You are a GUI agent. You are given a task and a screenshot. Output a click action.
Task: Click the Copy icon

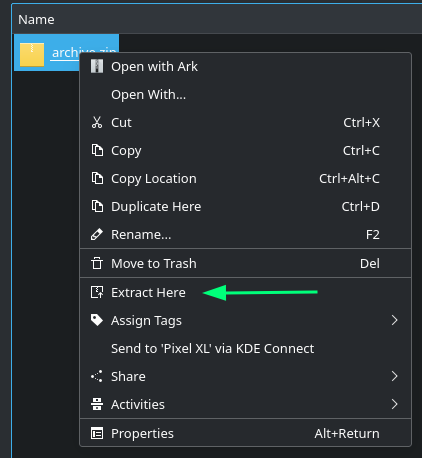click(97, 150)
